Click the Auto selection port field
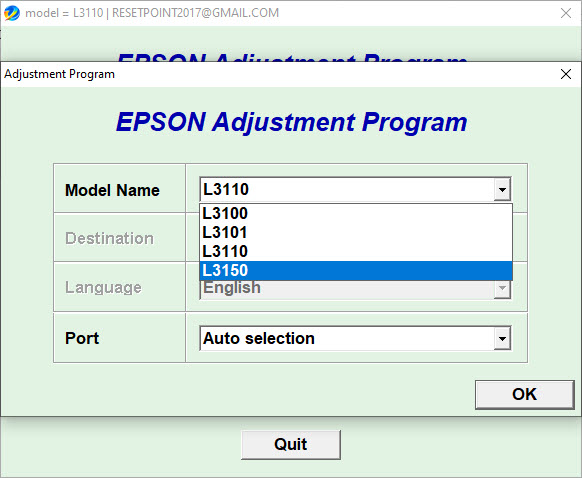The image size is (582, 478). tap(355, 338)
